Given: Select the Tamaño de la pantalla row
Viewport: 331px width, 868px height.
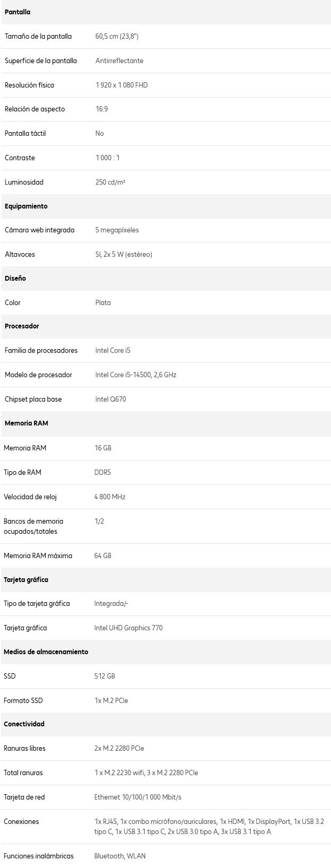Looking at the screenshot, I should [165, 37].
